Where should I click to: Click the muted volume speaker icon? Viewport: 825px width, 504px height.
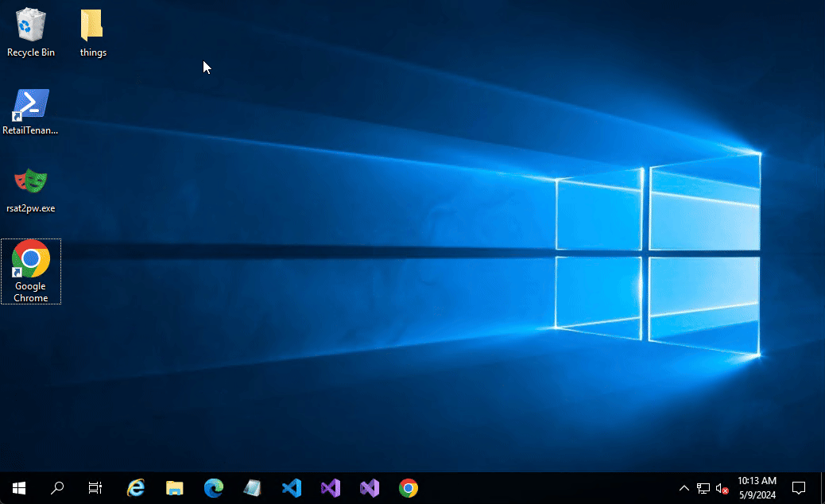point(722,488)
